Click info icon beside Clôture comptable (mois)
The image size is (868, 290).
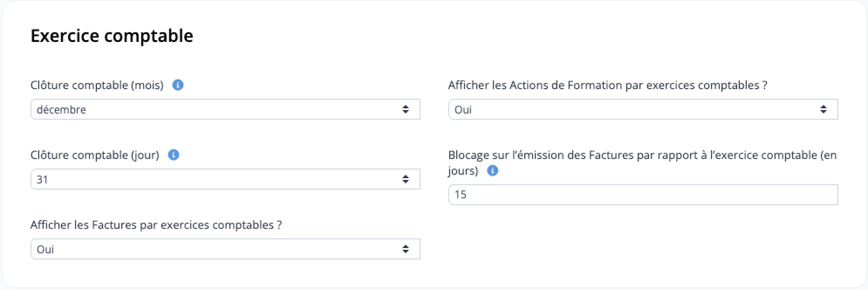[178, 85]
